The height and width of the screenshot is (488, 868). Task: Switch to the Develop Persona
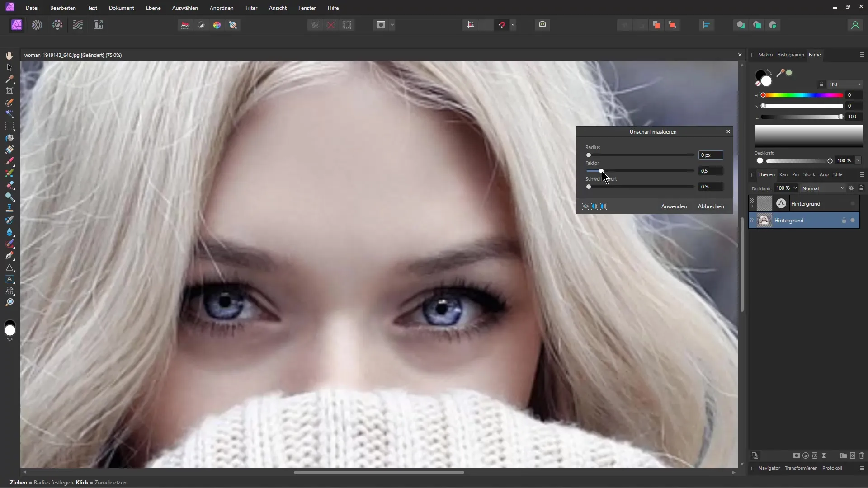tap(57, 25)
